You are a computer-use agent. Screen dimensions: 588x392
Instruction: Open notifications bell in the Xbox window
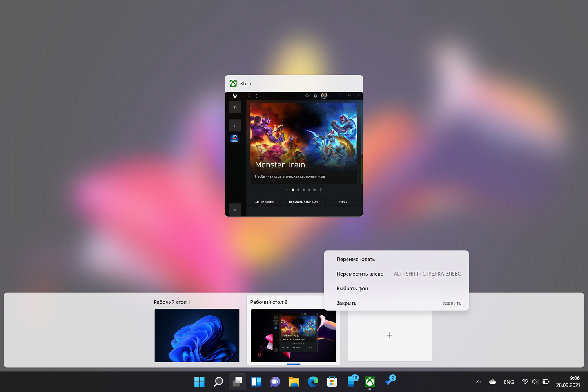click(x=316, y=96)
